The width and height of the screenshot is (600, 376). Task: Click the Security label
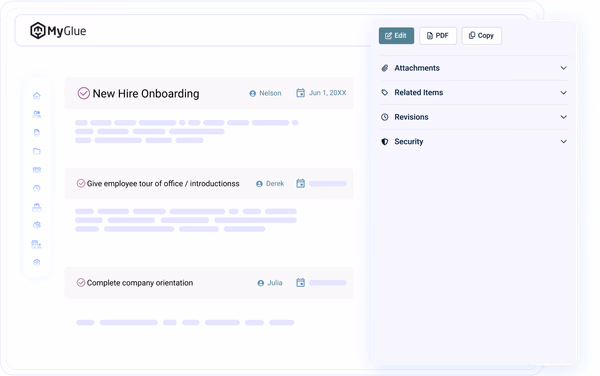pos(409,142)
